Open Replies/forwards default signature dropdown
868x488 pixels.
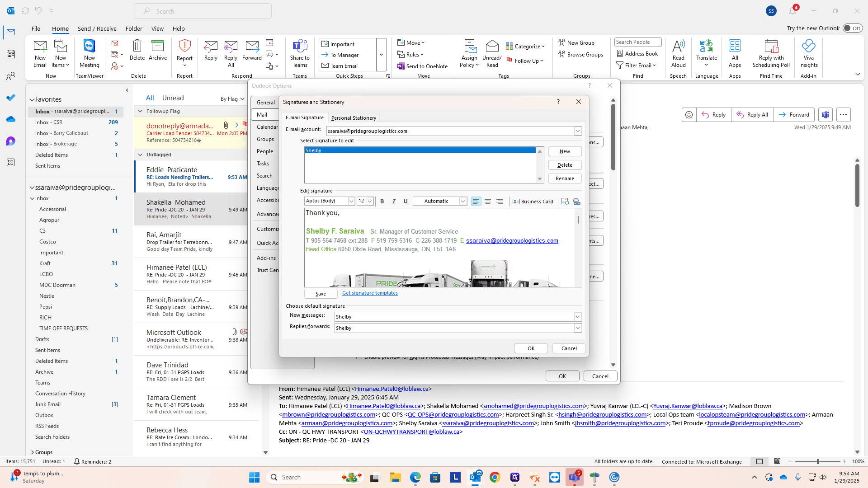coord(578,328)
